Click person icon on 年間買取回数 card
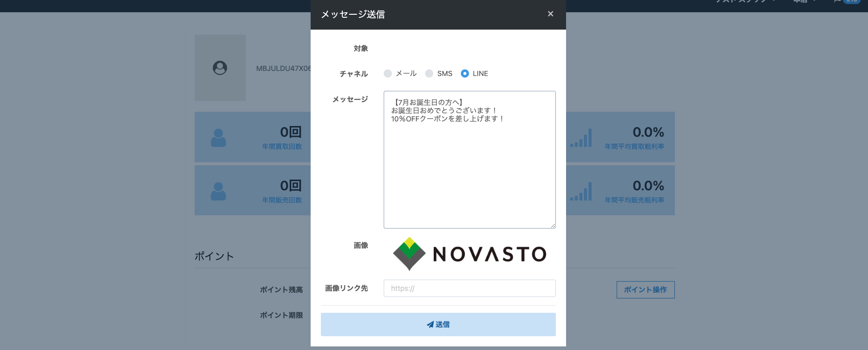 tap(218, 138)
